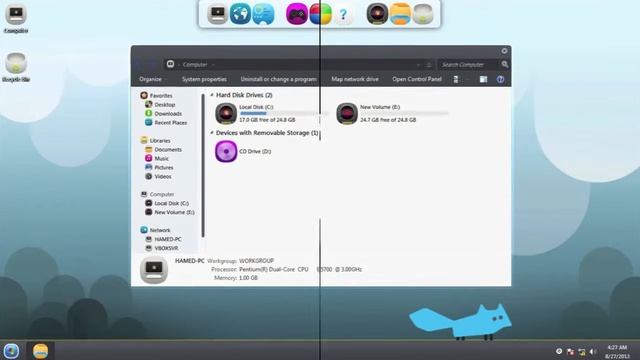Click the Action Center flag tray icon
Image resolution: width=640 pixels, height=360 pixels.
point(570,351)
